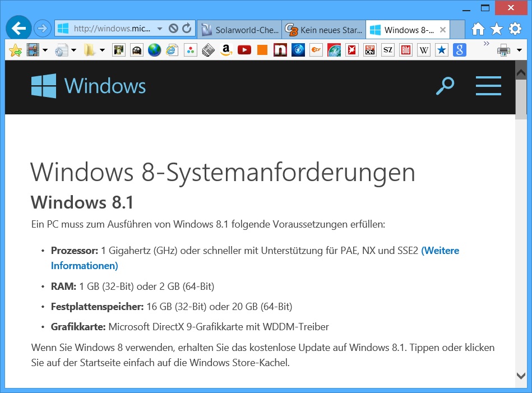Switch to the Kein neues Star... tab
532x393 pixels.
tap(323, 30)
